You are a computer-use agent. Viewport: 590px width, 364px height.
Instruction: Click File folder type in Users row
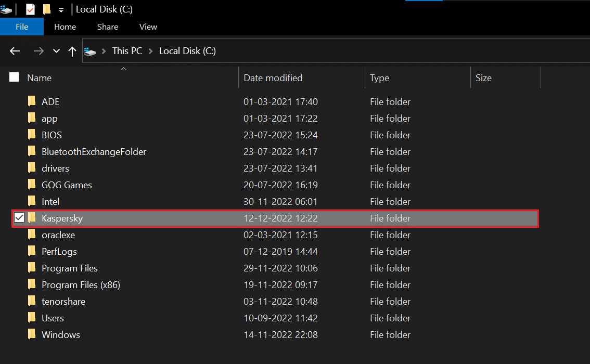[390, 318]
